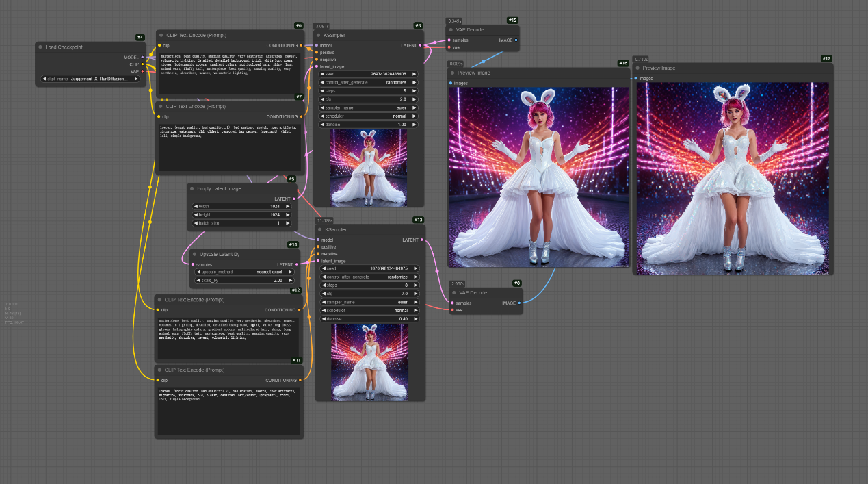Toggle collapse of the lower VAE Decode node
The height and width of the screenshot is (484, 868).
click(453, 292)
